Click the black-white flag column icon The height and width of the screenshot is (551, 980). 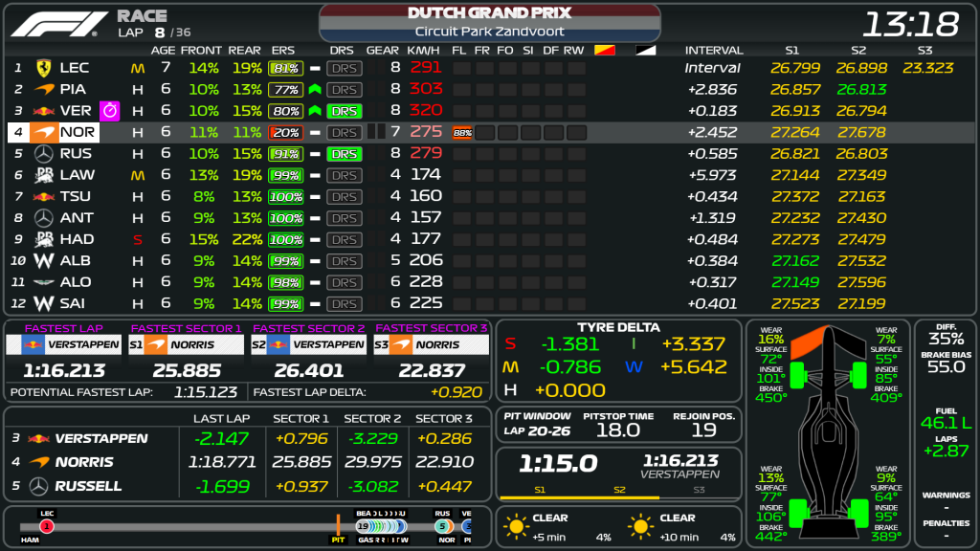(646, 50)
